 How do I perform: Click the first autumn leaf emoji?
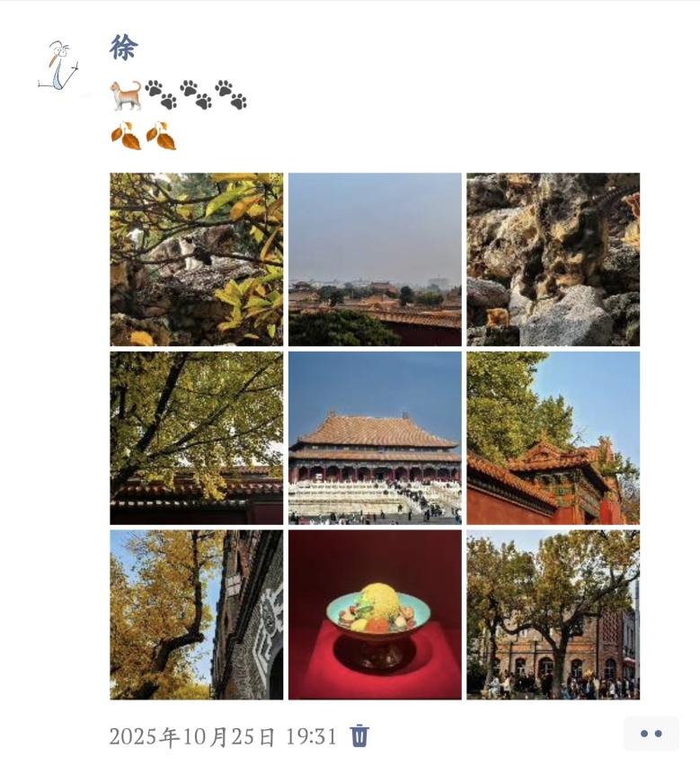[x=126, y=136]
